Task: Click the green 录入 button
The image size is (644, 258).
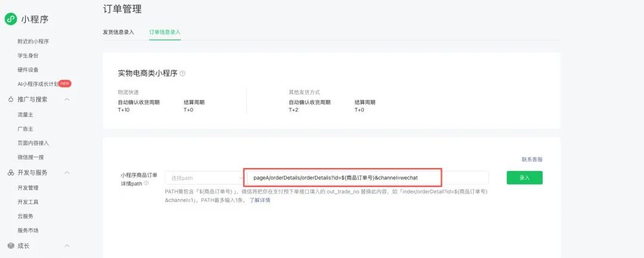Action: click(x=525, y=178)
